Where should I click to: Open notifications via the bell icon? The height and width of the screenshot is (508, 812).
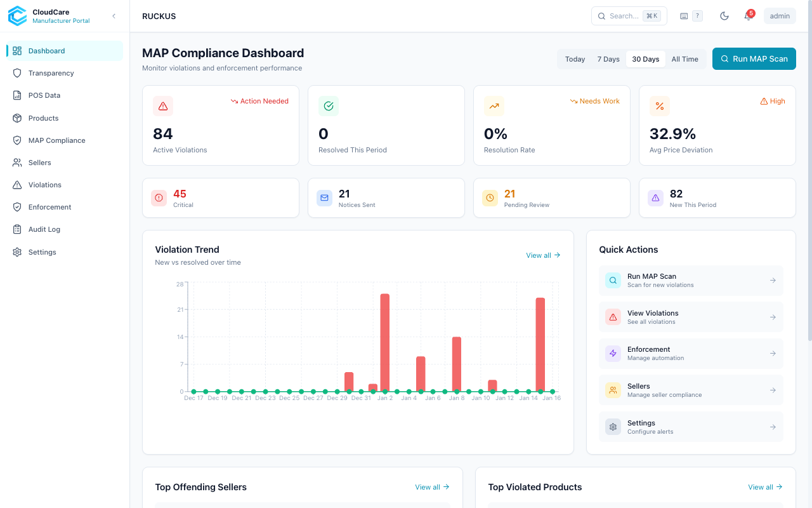[x=748, y=15]
